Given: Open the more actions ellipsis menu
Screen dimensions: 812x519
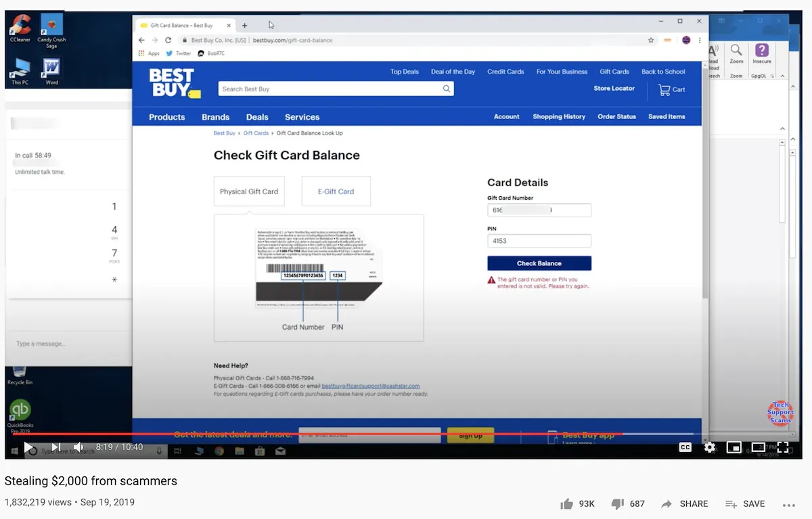Looking at the screenshot, I should (x=788, y=504).
